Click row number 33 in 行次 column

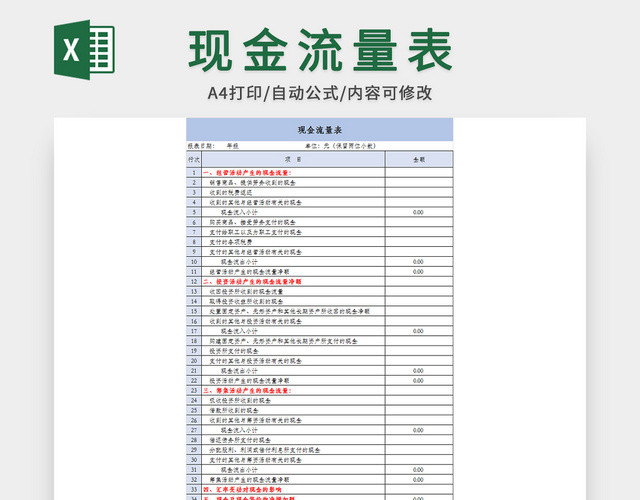coord(194,489)
